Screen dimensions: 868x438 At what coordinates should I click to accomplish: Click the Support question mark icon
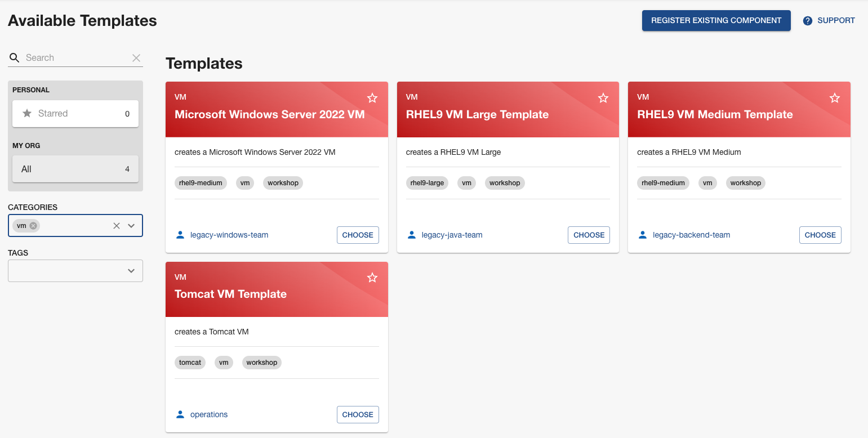pos(808,21)
